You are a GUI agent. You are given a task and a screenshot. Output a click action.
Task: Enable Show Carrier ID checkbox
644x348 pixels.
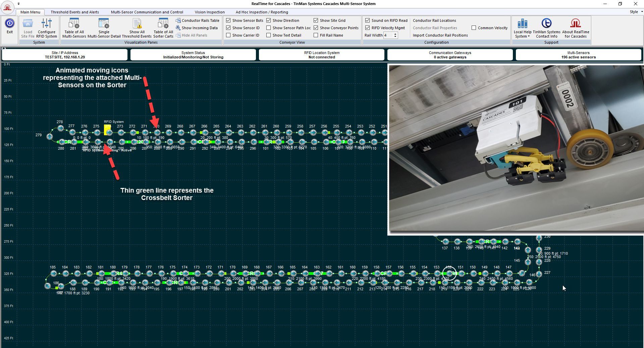(228, 35)
